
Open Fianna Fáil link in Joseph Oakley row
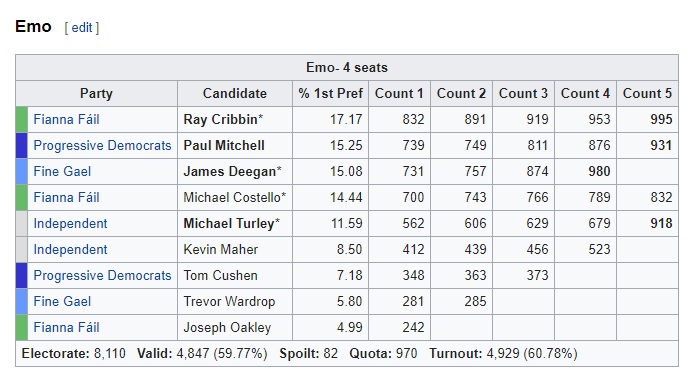click(x=66, y=327)
